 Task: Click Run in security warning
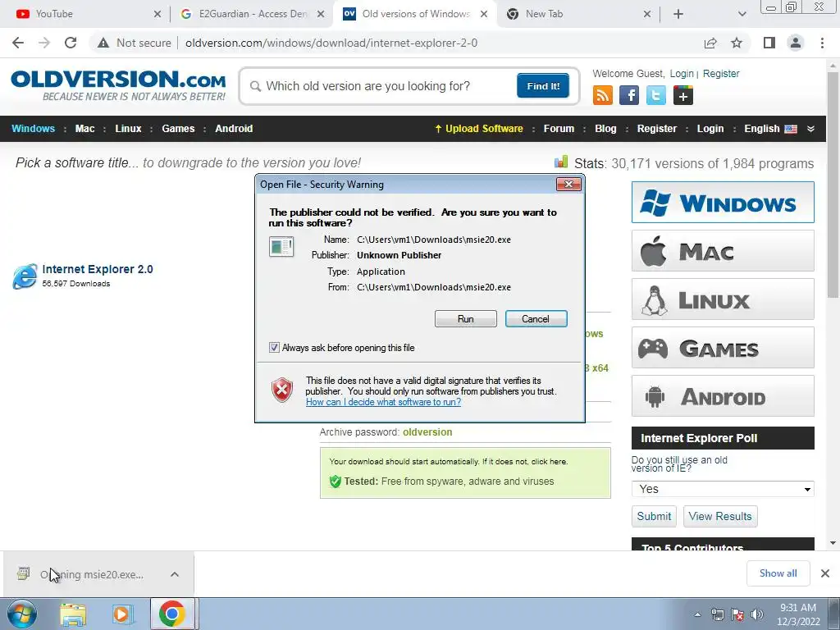pos(466,319)
